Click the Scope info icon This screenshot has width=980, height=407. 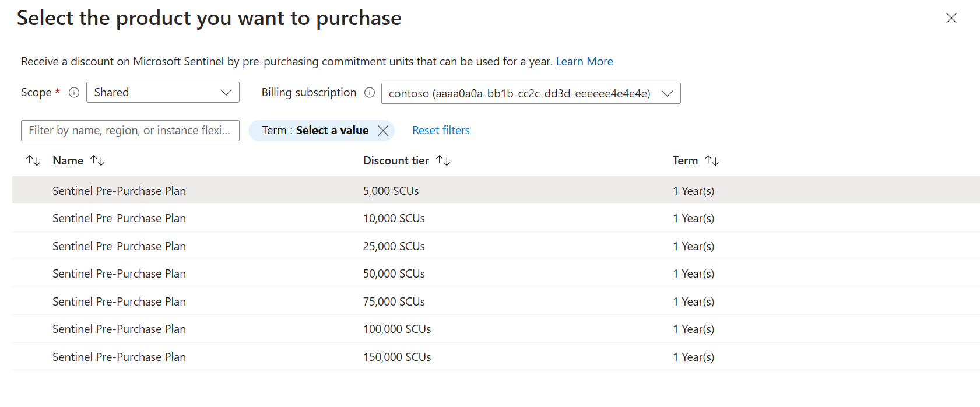[x=74, y=93]
